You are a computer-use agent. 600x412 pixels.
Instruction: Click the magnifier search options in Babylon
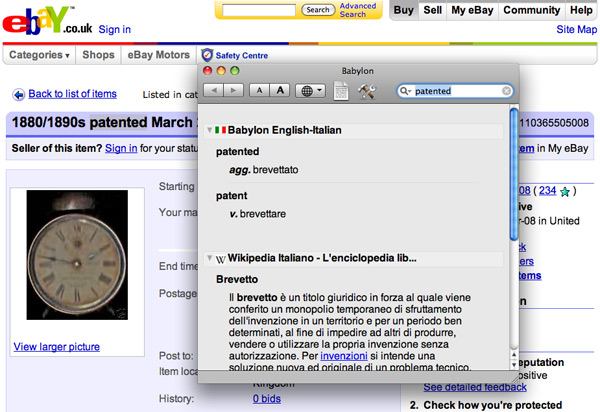(405, 91)
